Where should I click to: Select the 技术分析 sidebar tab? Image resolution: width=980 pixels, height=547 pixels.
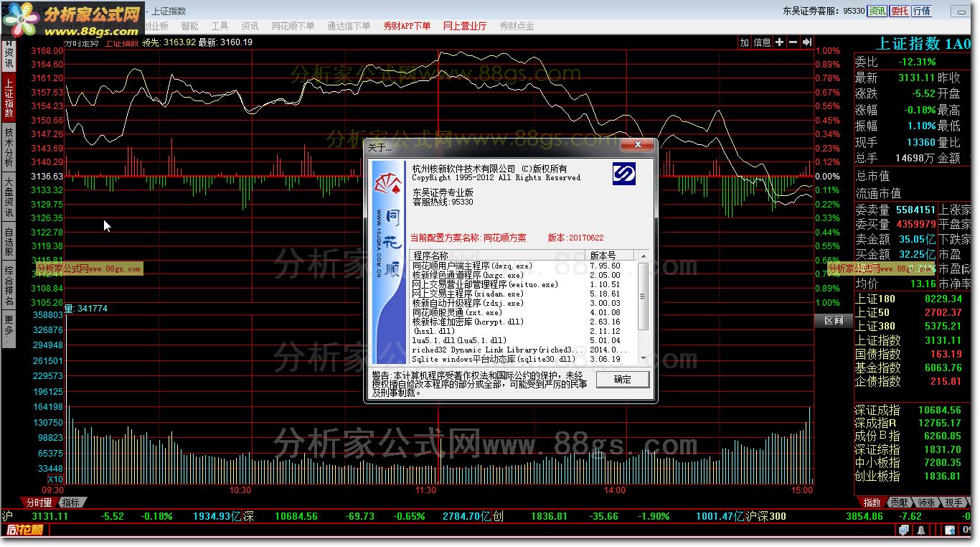point(9,146)
